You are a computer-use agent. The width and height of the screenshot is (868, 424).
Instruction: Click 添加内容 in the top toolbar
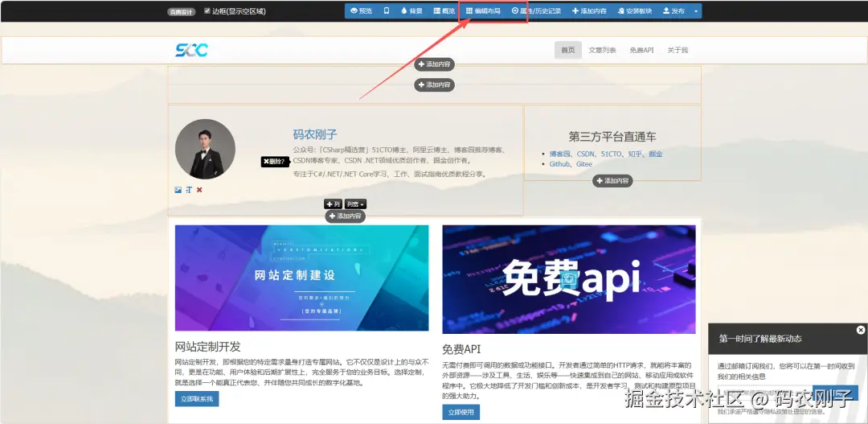tap(589, 11)
